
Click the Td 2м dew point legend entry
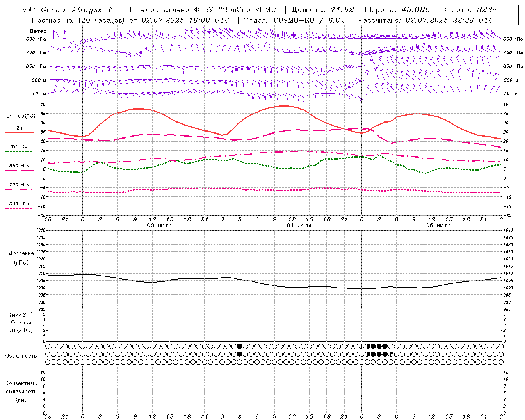19,147
